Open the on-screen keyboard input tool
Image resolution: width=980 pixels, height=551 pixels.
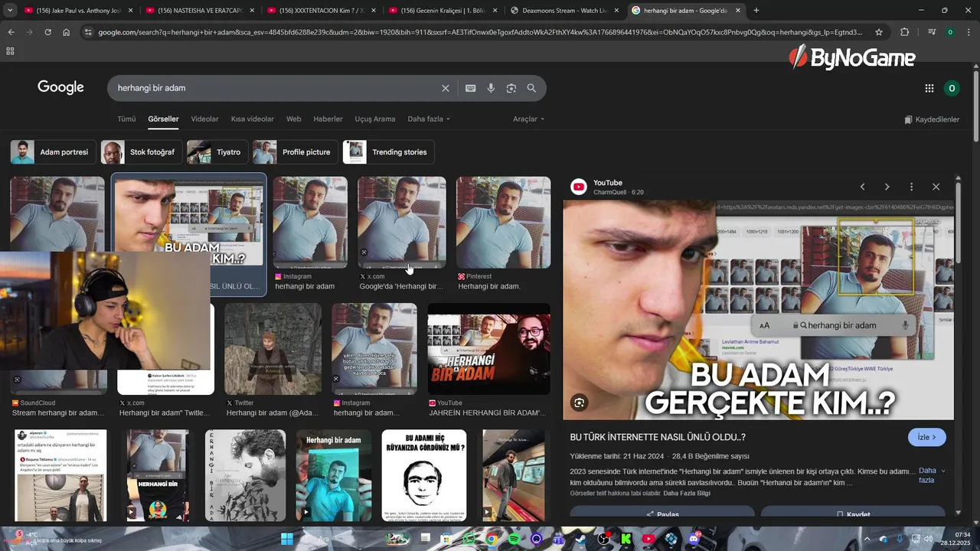click(x=471, y=88)
